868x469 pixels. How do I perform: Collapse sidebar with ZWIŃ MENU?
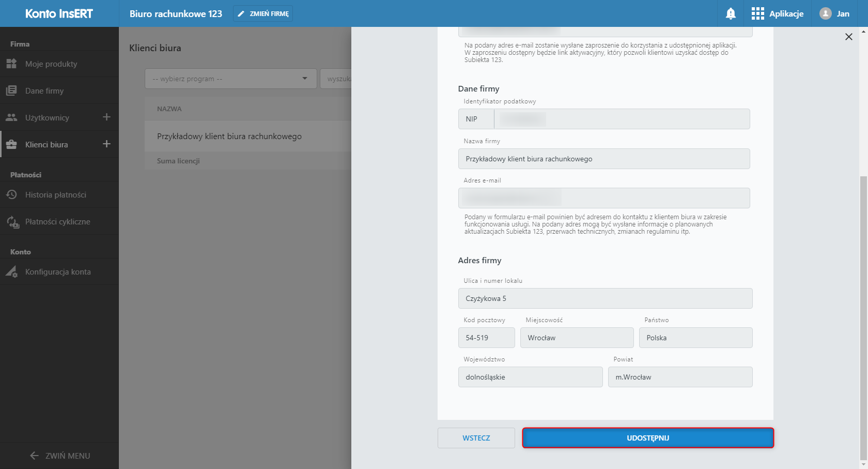coord(59,456)
